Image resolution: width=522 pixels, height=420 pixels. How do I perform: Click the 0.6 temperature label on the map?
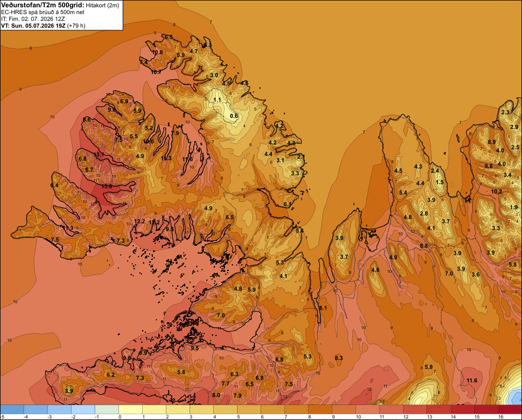click(x=234, y=116)
